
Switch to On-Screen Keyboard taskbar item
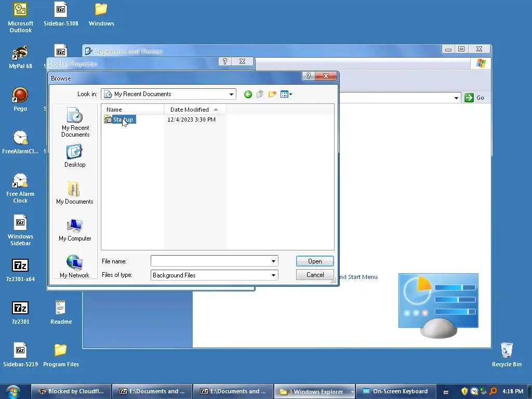(x=395, y=392)
